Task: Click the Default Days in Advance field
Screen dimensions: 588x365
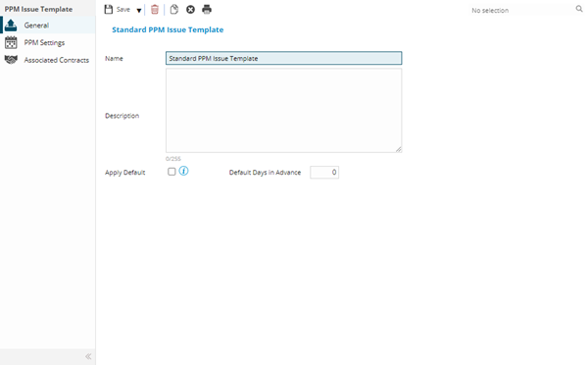Action: coord(324,173)
